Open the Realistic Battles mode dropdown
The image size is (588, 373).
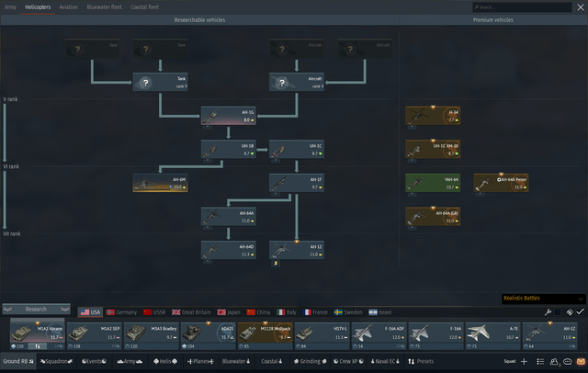click(543, 299)
